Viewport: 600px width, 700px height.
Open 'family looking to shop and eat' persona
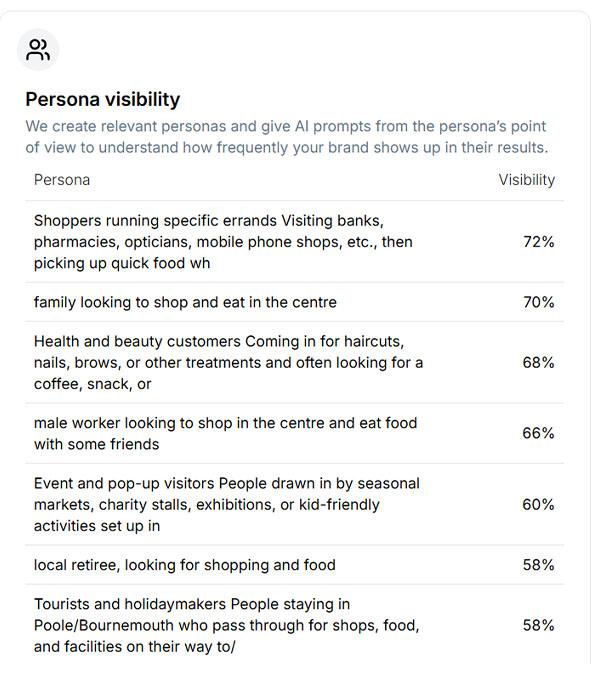click(x=185, y=302)
